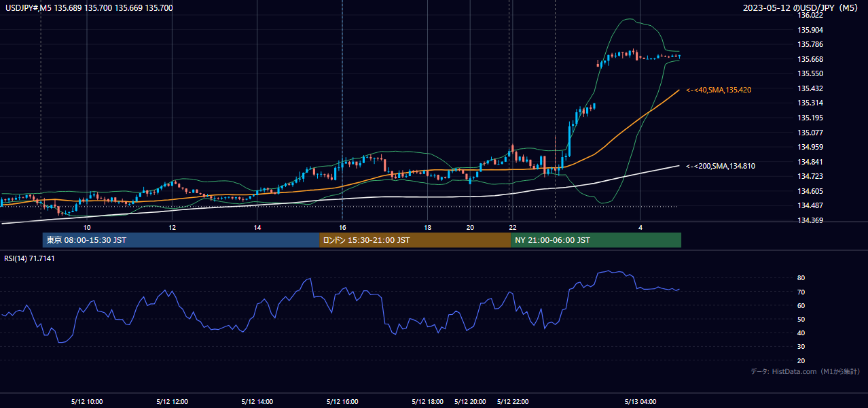The image size is (868, 408).
Task: Click the hour 12 label under the price chart
Action: point(172,227)
